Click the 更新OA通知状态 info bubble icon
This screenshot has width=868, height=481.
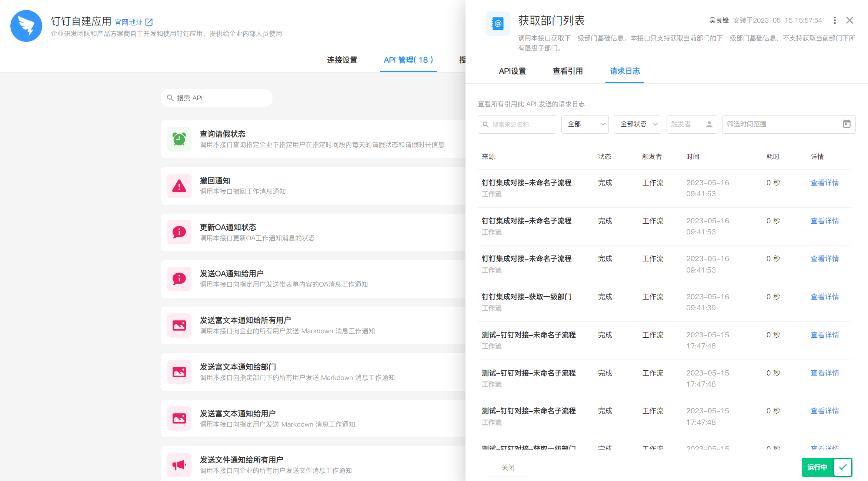(179, 232)
